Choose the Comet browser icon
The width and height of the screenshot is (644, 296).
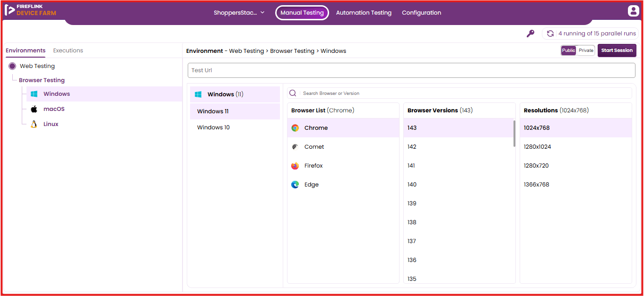pos(295,147)
